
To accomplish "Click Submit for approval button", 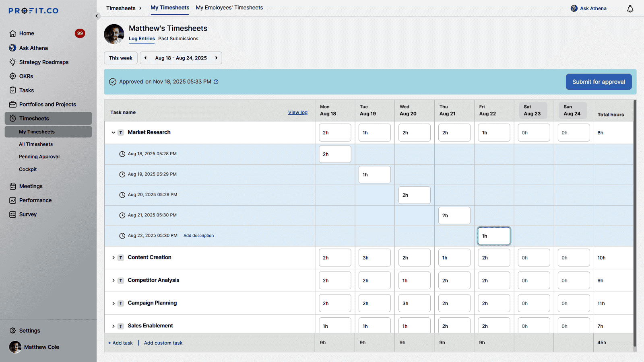I will pos(599,82).
